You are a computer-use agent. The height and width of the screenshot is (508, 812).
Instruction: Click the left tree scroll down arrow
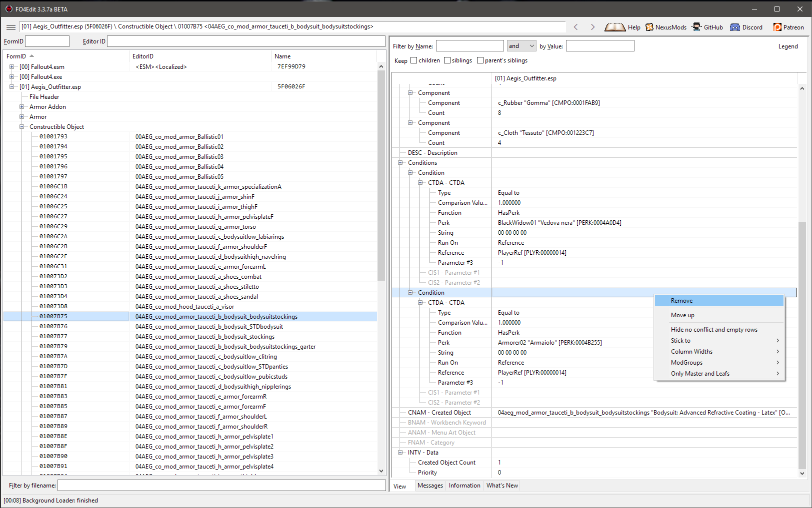click(381, 471)
